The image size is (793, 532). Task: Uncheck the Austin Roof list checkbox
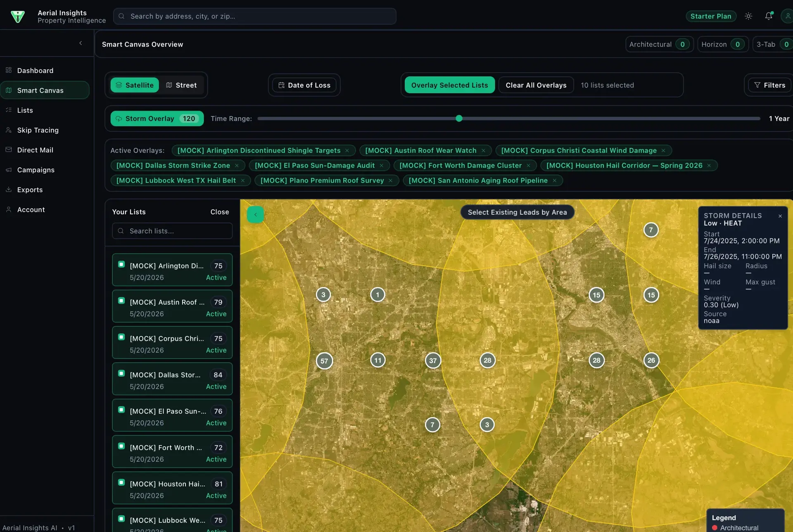click(121, 301)
